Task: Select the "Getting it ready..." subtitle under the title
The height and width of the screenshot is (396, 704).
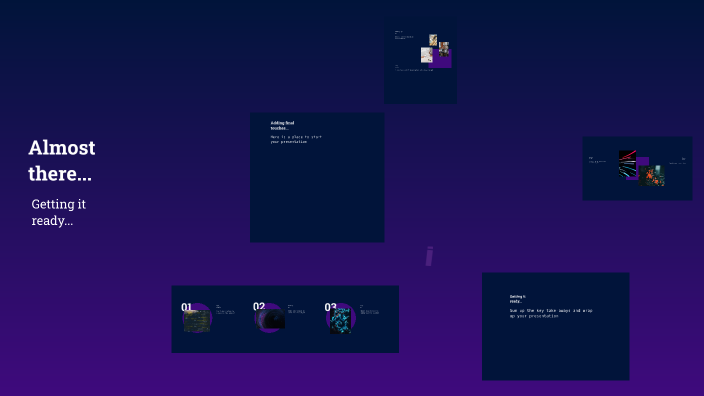Action: (x=58, y=212)
